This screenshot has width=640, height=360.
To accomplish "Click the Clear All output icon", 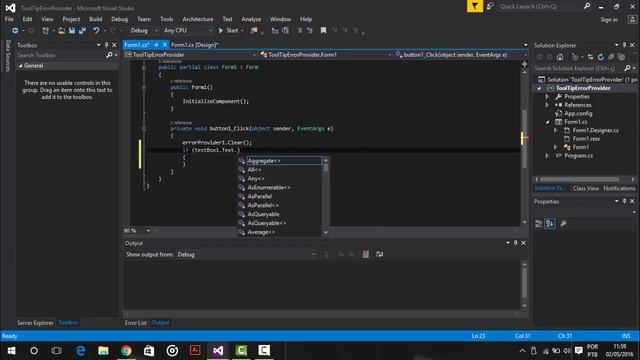I will (x=365, y=254).
